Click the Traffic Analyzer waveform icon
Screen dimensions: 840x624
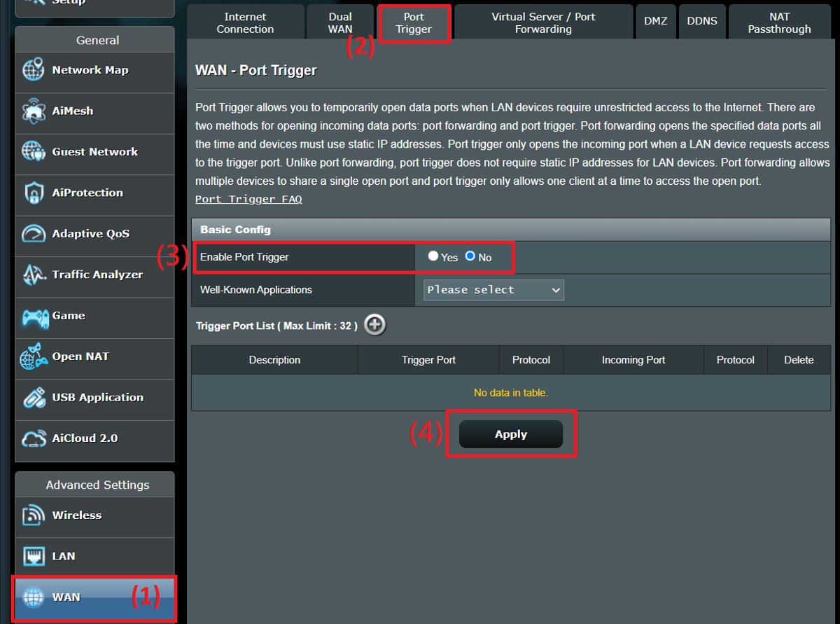(x=34, y=275)
